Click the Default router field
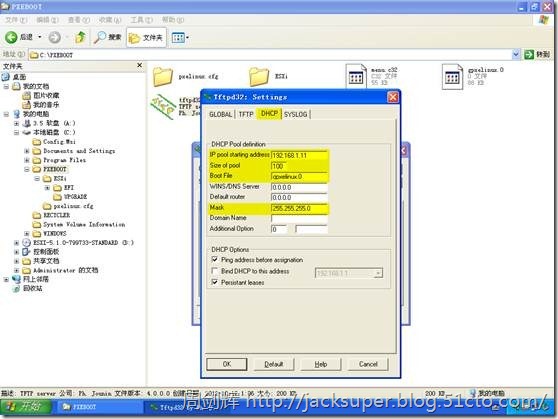 coord(299,198)
